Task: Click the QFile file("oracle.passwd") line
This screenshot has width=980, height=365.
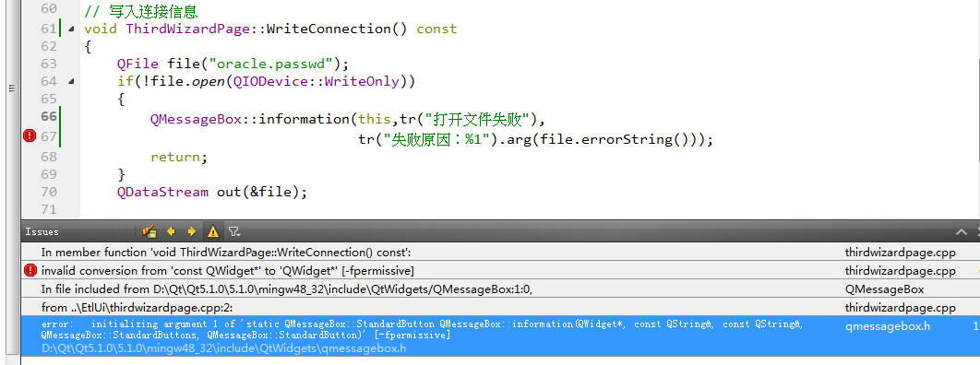Action: pyautogui.click(x=233, y=64)
